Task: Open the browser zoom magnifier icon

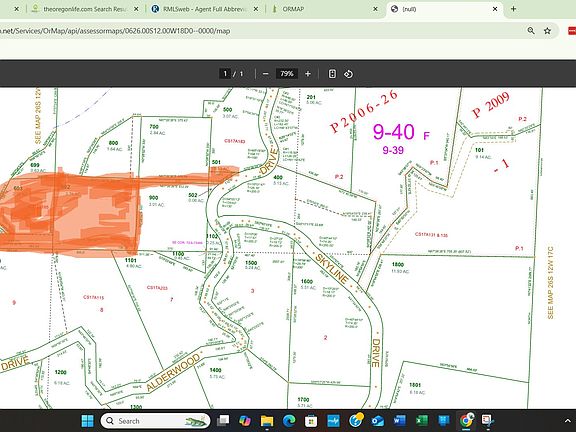Action: pos(531,31)
